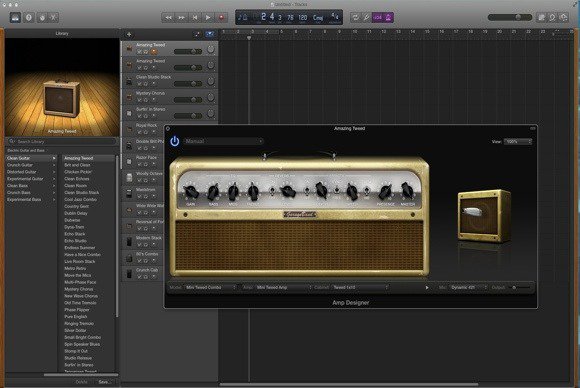Mute the 80's Combo track

pos(139,260)
